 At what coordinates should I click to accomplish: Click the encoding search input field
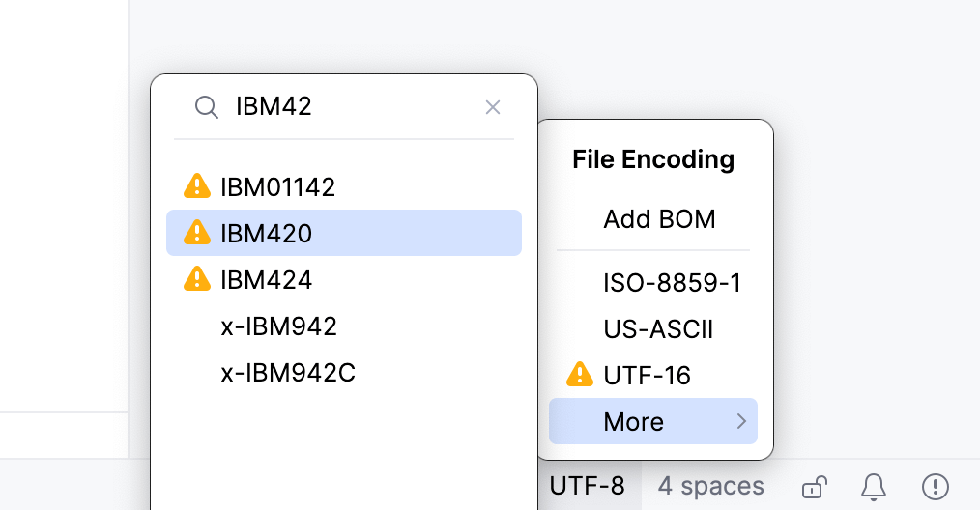(x=348, y=107)
